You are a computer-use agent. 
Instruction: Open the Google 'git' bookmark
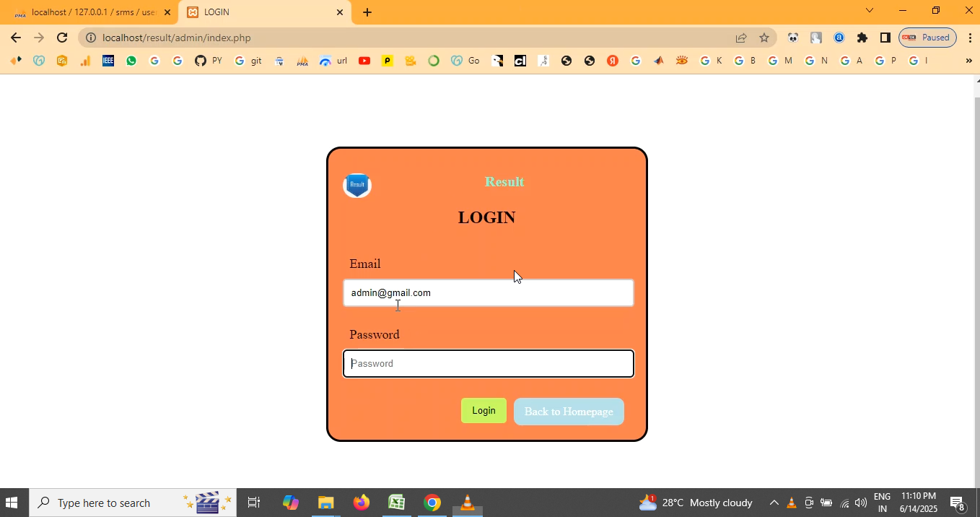[248, 61]
